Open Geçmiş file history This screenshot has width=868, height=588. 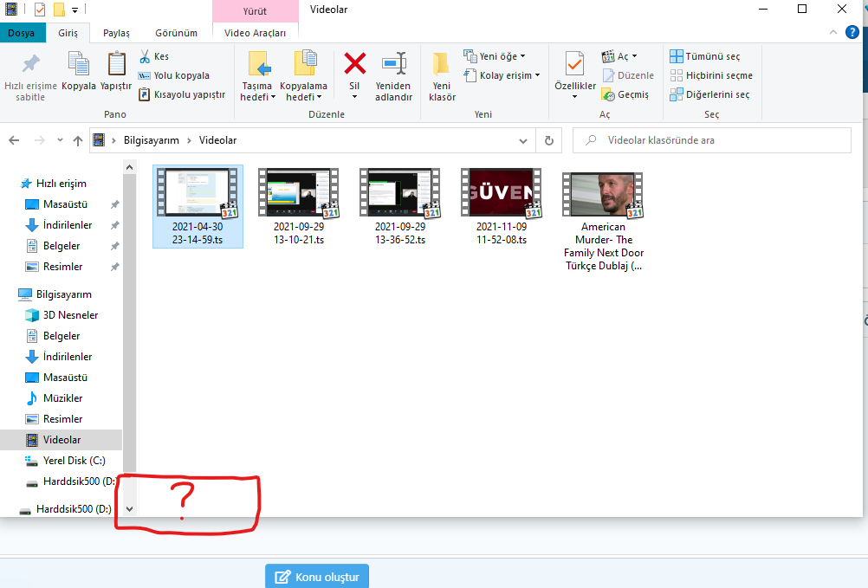point(625,94)
